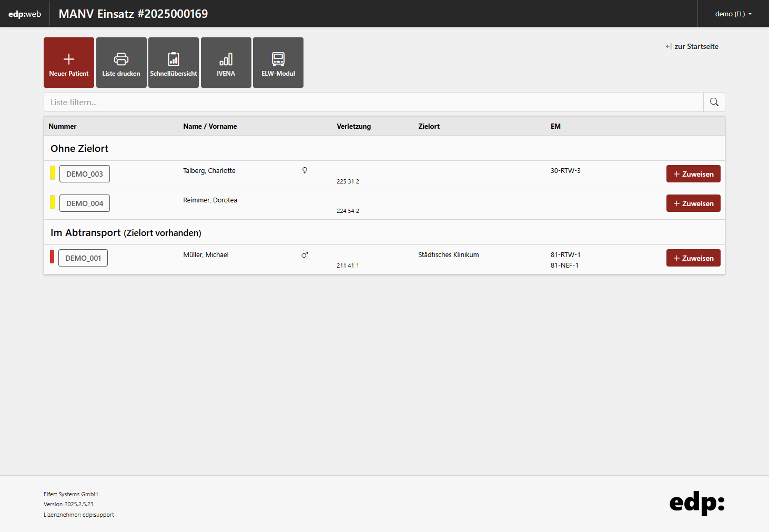Open patient DEMO_004
This screenshot has width=769, height=532.
coord(85,203)
